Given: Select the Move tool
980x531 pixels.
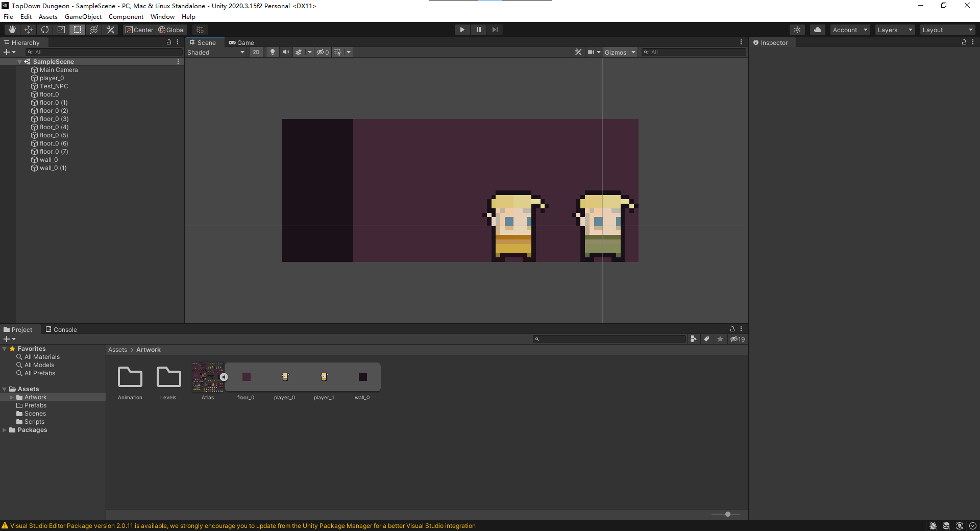Looking at the screenshot, I should [x=29, y=30].
